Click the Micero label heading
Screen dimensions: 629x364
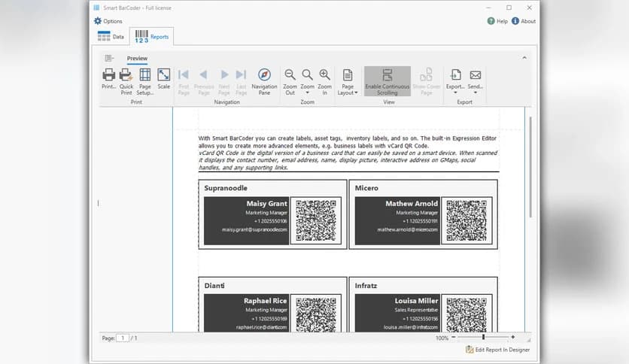[x=366, y=188]
